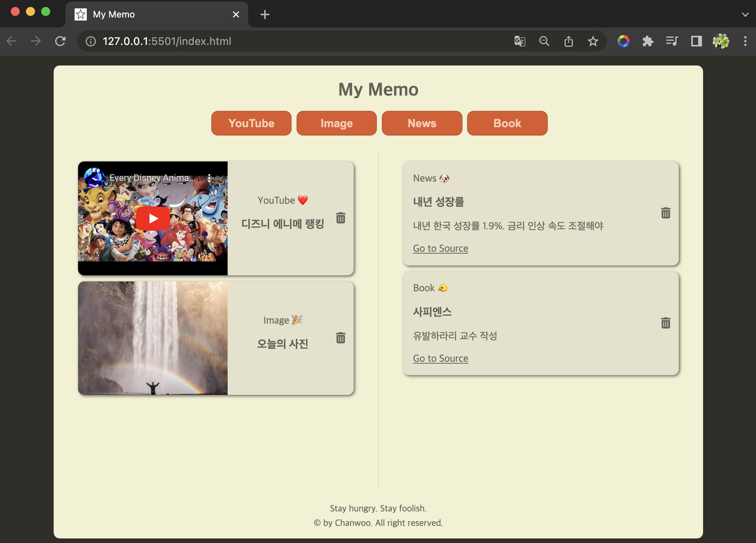This screenshot has width=756, height=543.
Task: Open the browser extensions puzzle icon
Action: click(x=648, y=41)
